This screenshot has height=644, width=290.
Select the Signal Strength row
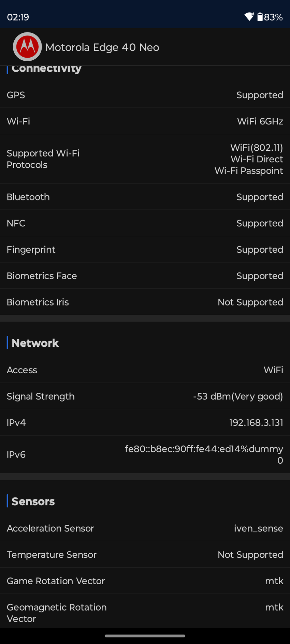point(145,396)
